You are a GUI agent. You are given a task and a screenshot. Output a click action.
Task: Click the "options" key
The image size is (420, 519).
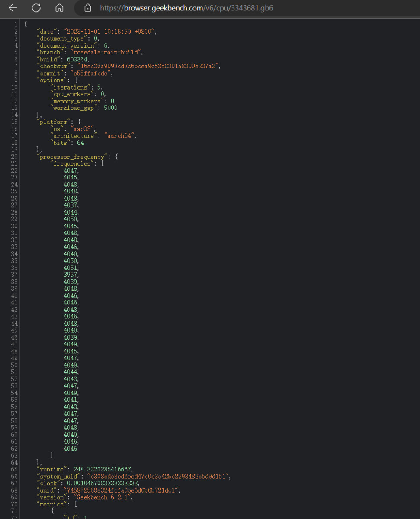pyautogui.click(x=51, y=80)
